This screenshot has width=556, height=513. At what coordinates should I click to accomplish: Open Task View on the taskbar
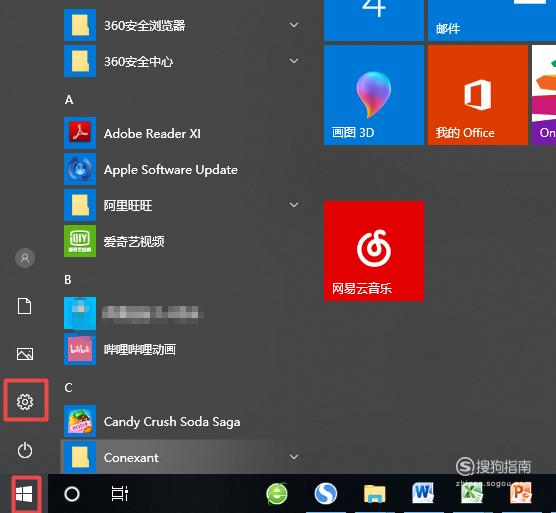pyautogui.click(x=120, y=494)
